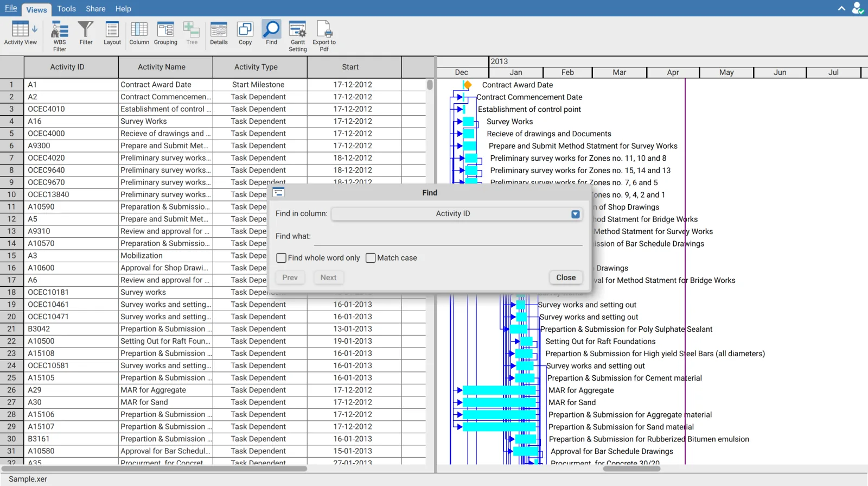Image resolution: width=868 pixels, height=486 pixels.
Task: Click the Gantt chart horizontal scrollbar thumb
Action: (x=631, y=469)
